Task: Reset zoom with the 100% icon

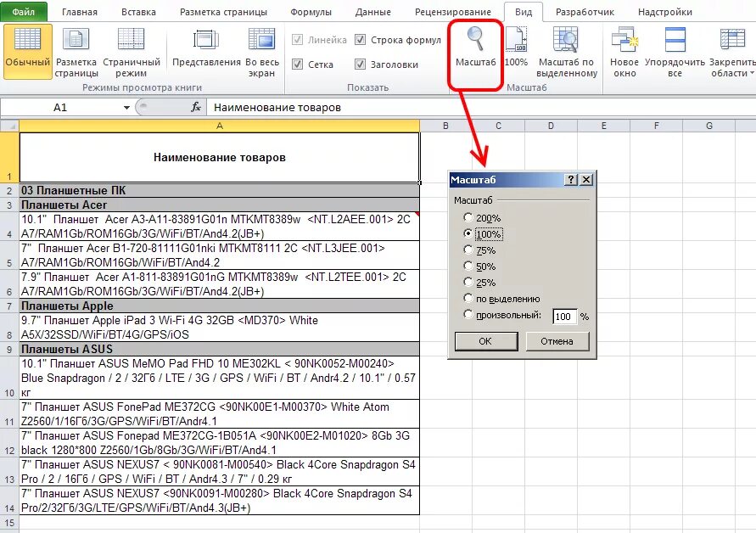Action: pos(516,48)
